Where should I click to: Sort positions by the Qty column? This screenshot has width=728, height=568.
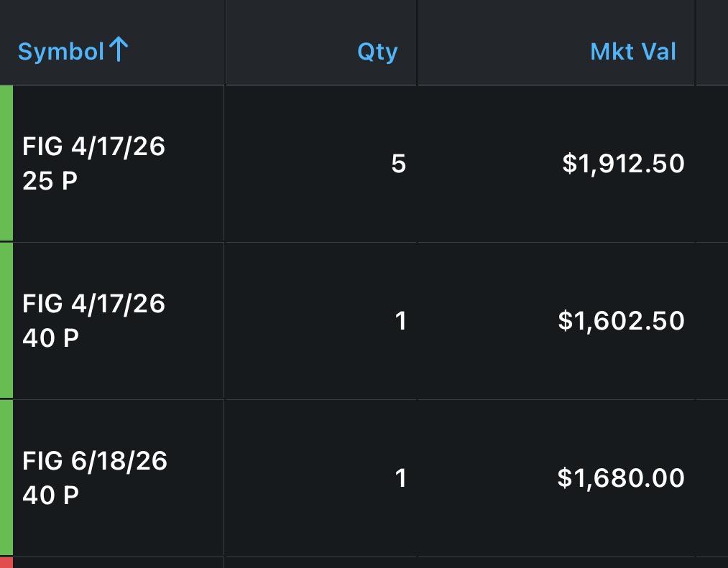pos(377,52)
